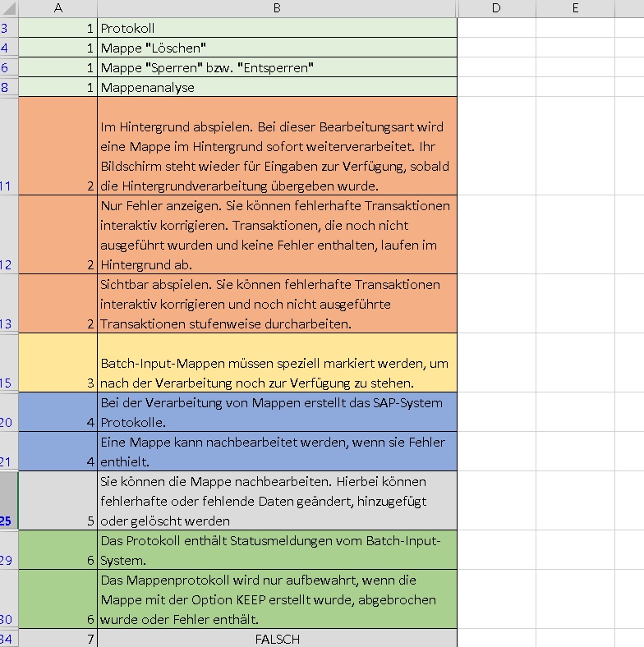Select row 29 header
Viewport: 644px width, 647px height.
click(9, 550)
